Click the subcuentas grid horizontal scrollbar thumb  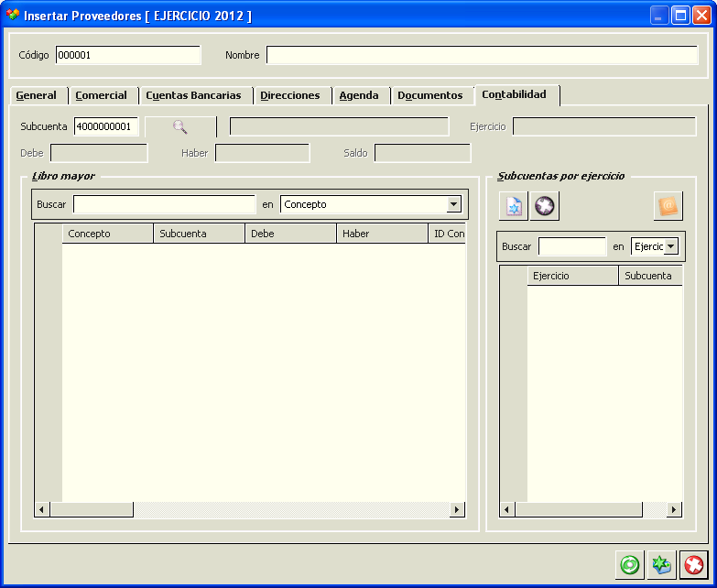[x=579, y=509]
